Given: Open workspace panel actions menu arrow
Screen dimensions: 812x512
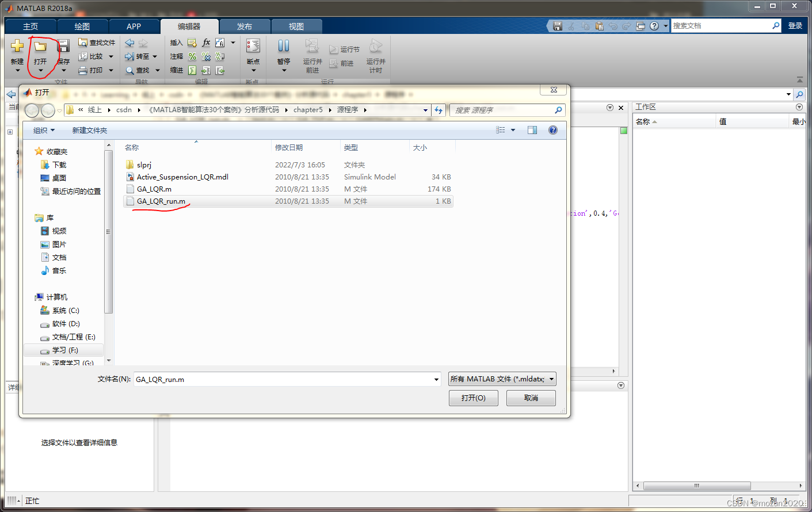Looking at the screenshot, I should click(799, 107).
